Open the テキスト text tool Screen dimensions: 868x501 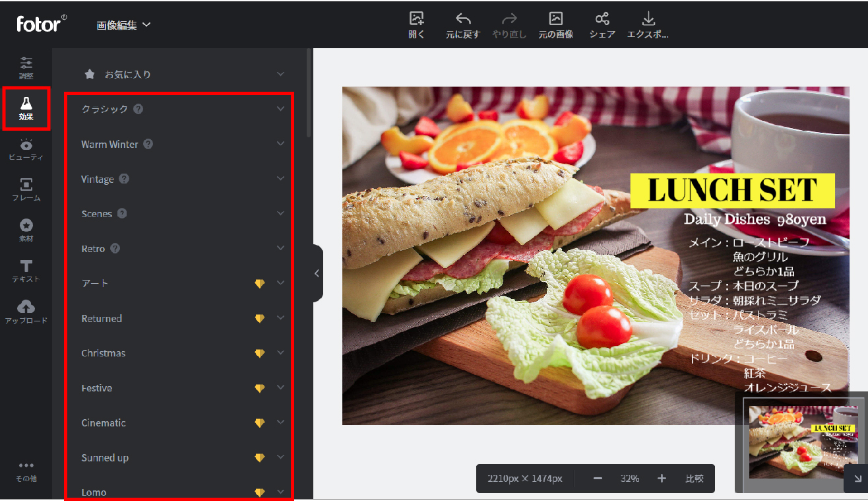pyautogui.click(x=26, y=271)
